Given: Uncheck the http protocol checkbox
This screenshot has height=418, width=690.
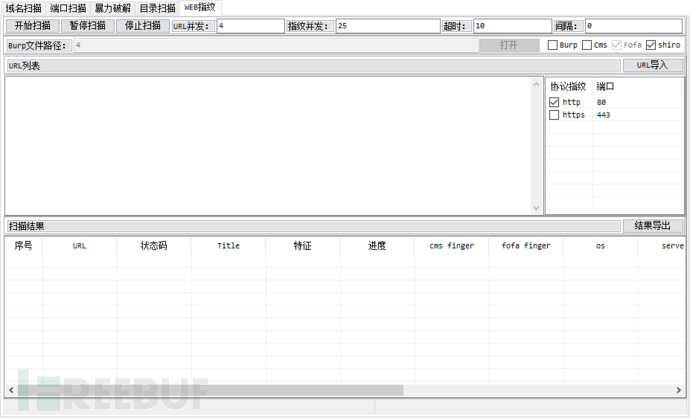Looking at the screenshot, I should 554,102.
